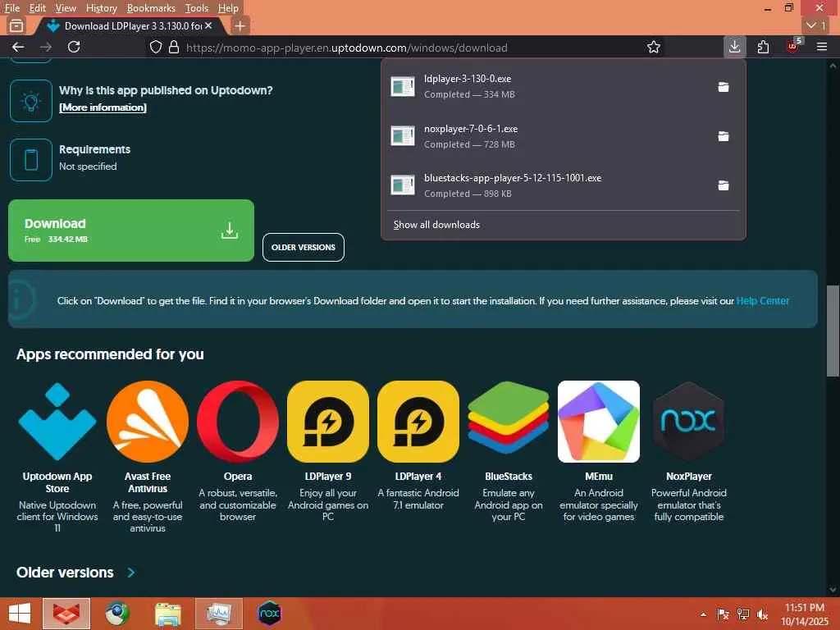This screenshot has width=840, height=630.
Task: Click the OLDER VERSIONS button
Action: point(304,248)
